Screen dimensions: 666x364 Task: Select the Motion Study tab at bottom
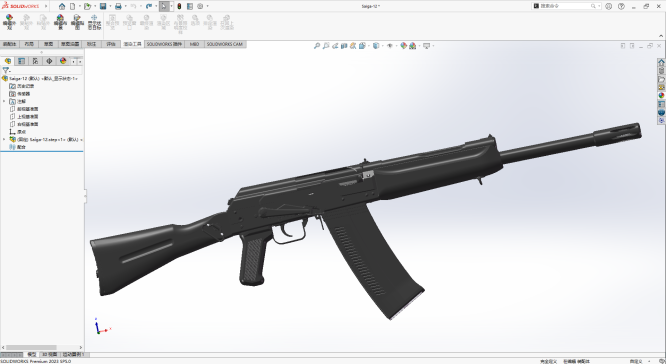tap(74, 354)
